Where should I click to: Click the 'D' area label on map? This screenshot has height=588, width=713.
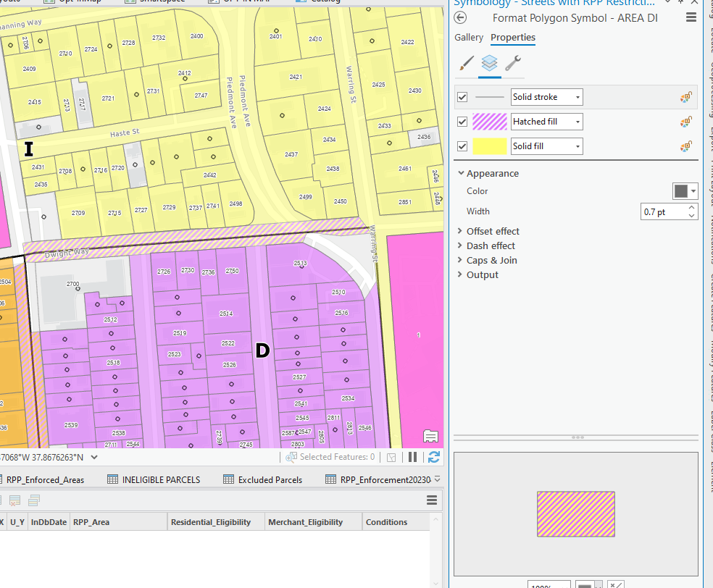[262, 350]
